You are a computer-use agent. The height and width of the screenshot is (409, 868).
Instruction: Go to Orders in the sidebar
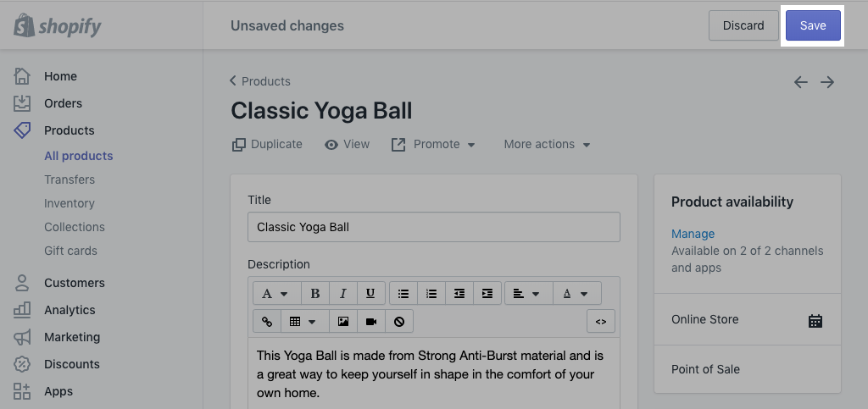coord(63,103)
